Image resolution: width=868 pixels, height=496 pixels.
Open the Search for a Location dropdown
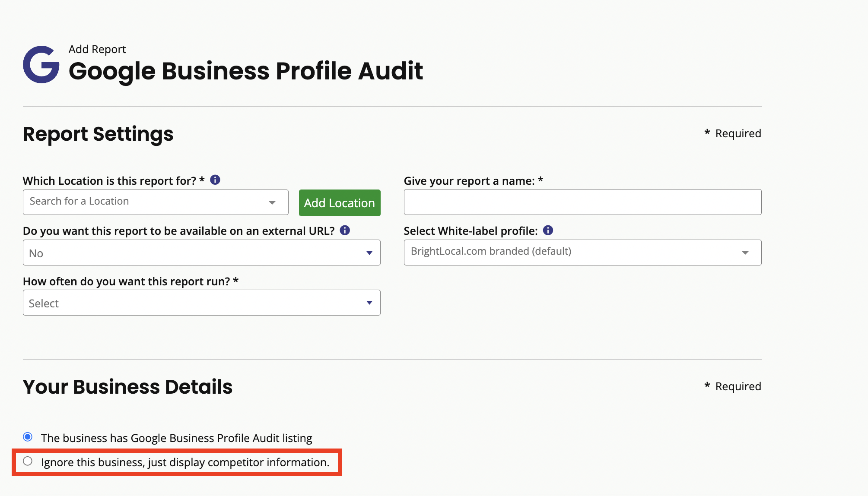[156, 202]
